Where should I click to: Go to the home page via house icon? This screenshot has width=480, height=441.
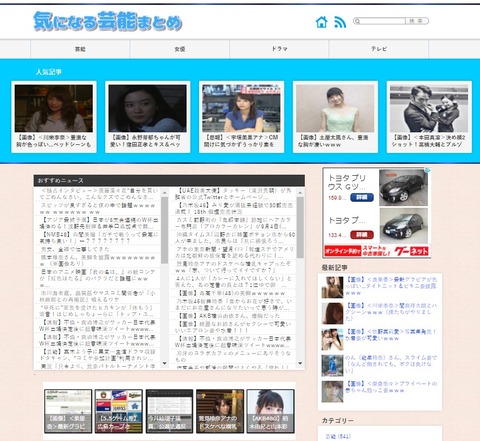[321, 22]
